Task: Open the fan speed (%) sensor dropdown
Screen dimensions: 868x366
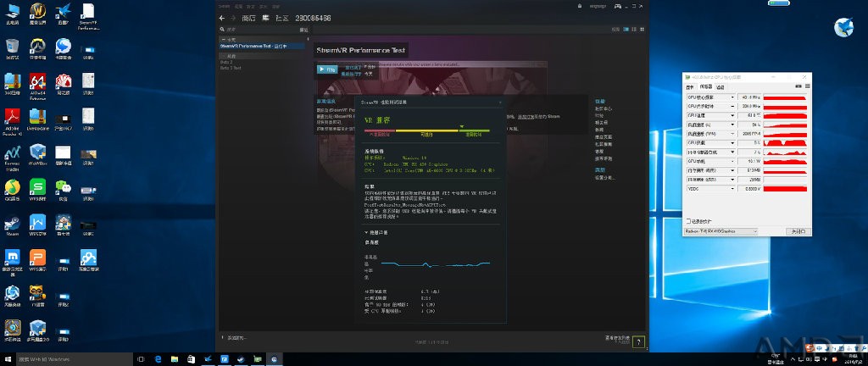Action: point(733,125)
